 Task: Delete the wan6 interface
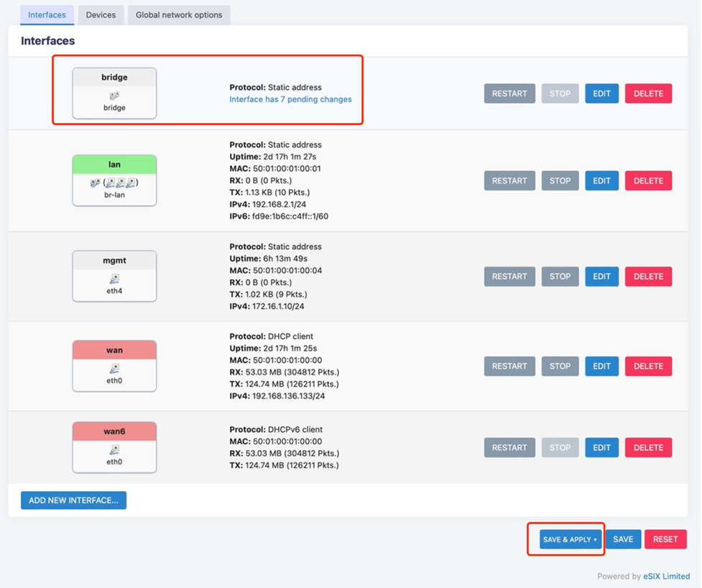tap(648, 447)
